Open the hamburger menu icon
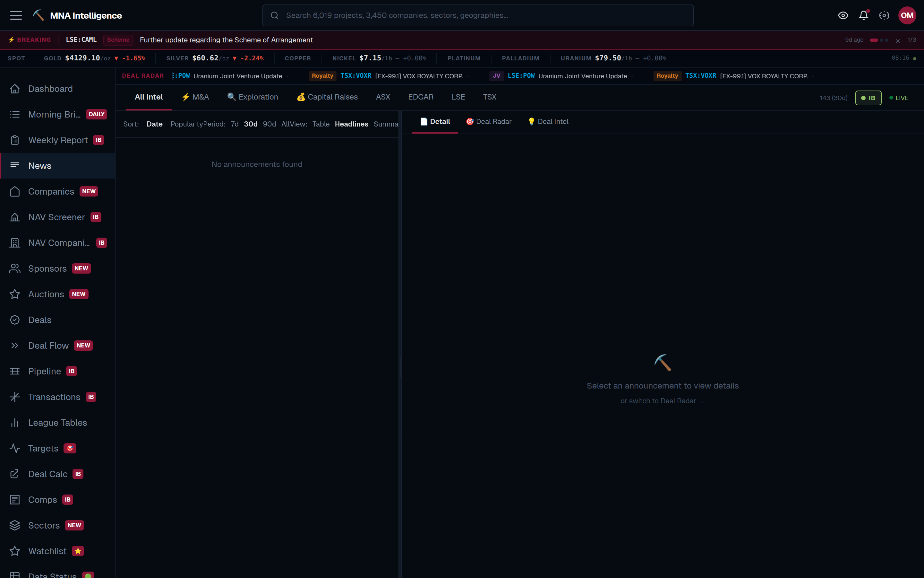This screenshot has height=578, width=924. click(16, 15)
